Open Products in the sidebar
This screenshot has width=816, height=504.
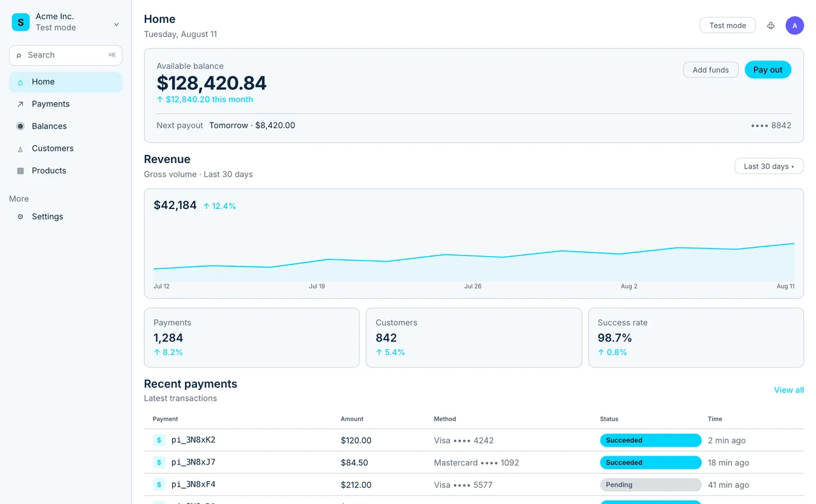[66, 171]
